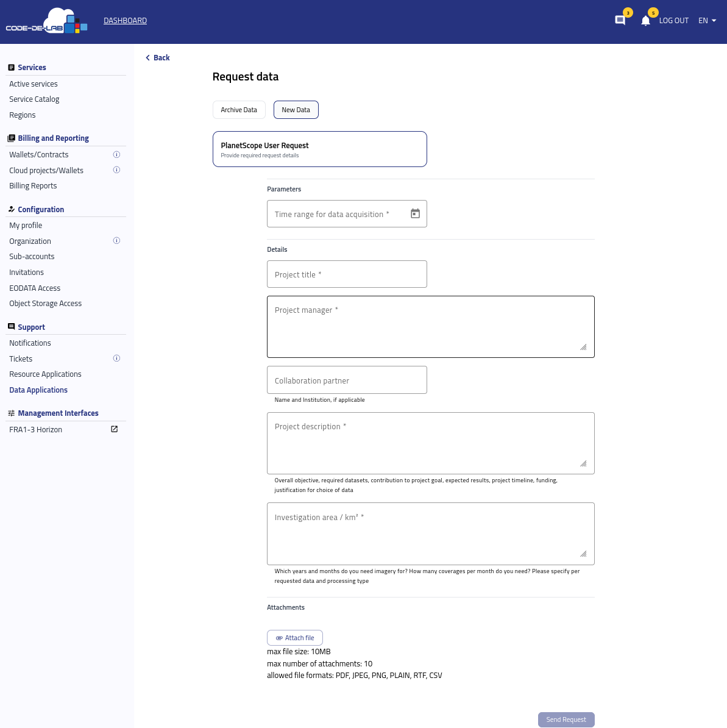727x728 pixels.
Task: Click the Back chevron arrow
Action: tap(147, 57)
